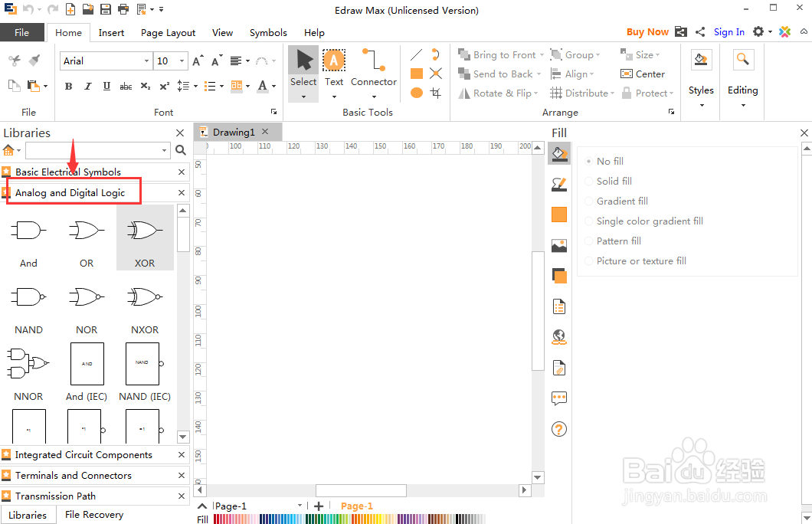Open the Help tab
This screenshot has width=812, height=524.
314,33
